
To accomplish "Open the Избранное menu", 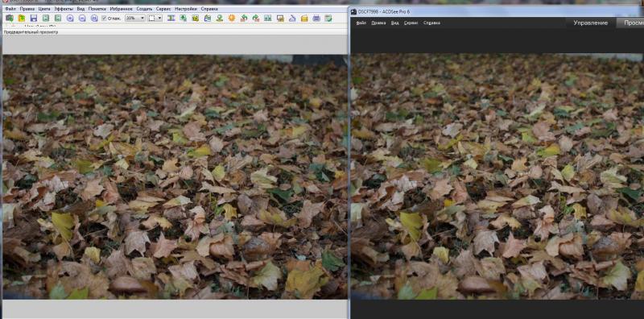I will tap(122, 9).
